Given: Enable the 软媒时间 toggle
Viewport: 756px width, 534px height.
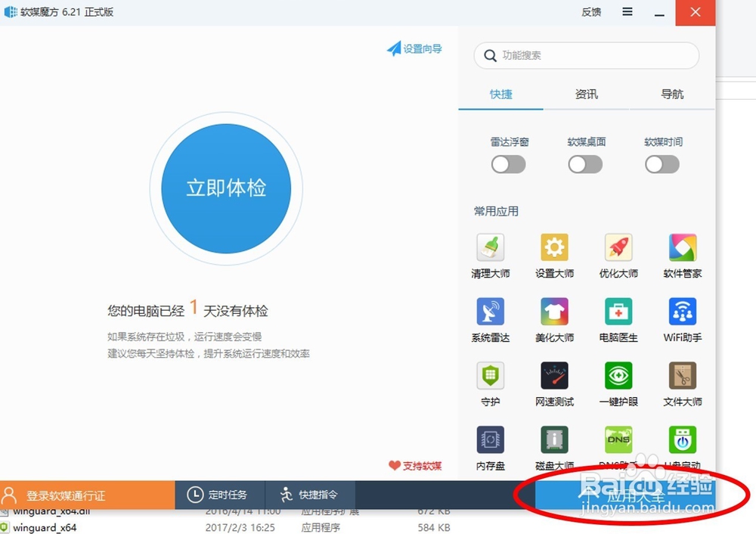Looking at the screenshot, I should point(662,164).
